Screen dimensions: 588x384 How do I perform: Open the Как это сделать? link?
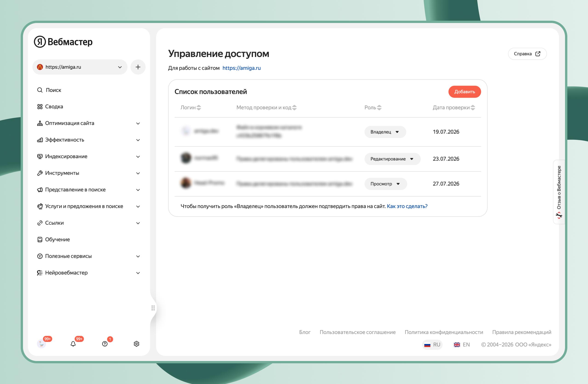407,206
